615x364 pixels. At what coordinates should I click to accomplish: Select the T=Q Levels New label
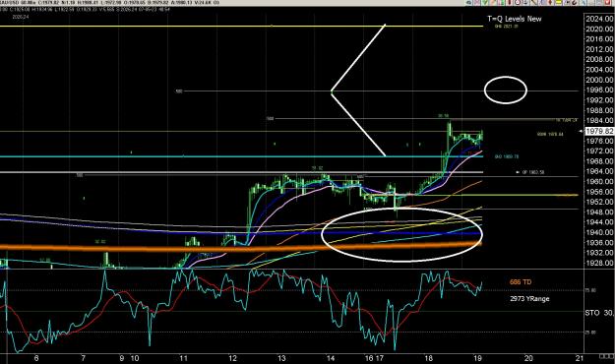(515, 19)
